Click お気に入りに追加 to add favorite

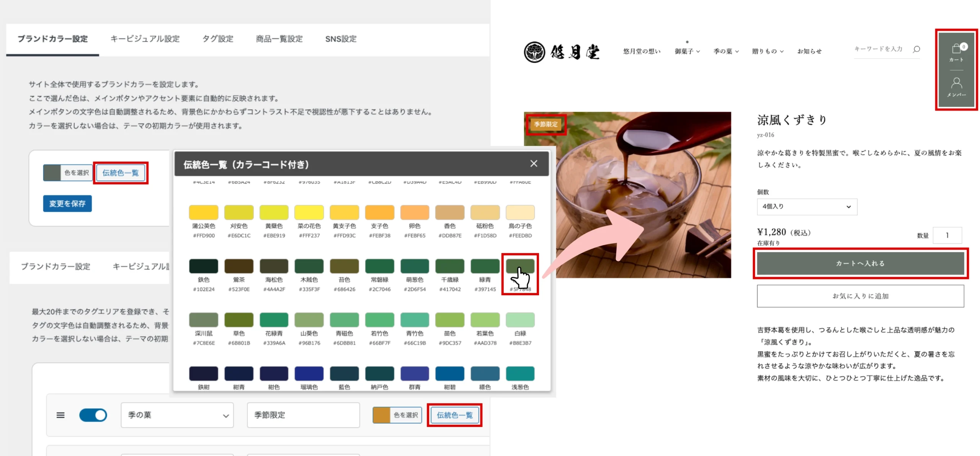point(860,296)
